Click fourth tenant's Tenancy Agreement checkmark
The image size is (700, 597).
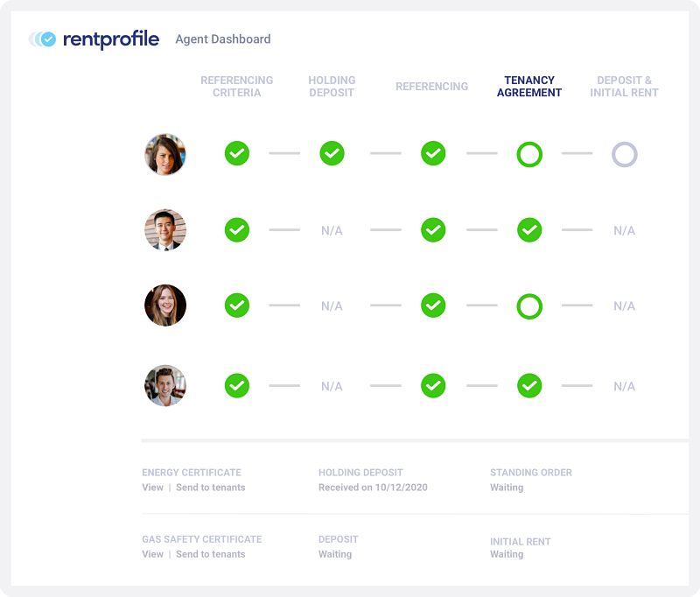529,385
